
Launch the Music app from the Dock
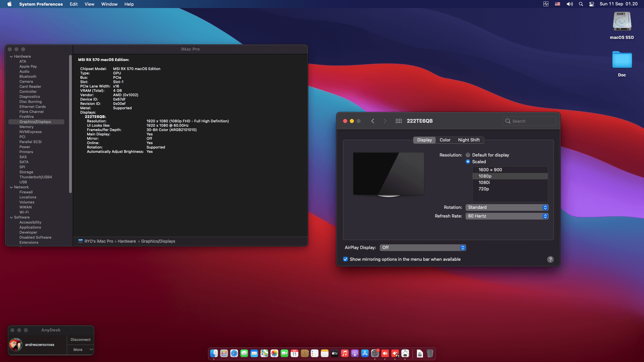344,353
